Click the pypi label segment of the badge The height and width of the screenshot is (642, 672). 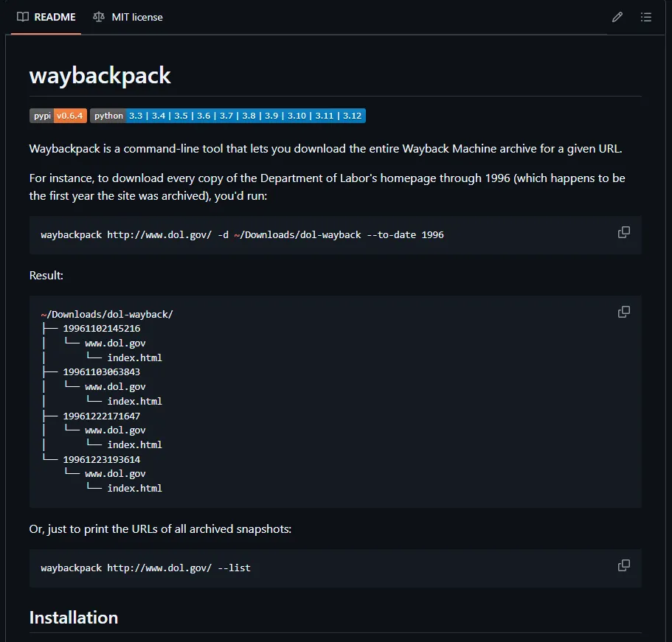point(41,116)
